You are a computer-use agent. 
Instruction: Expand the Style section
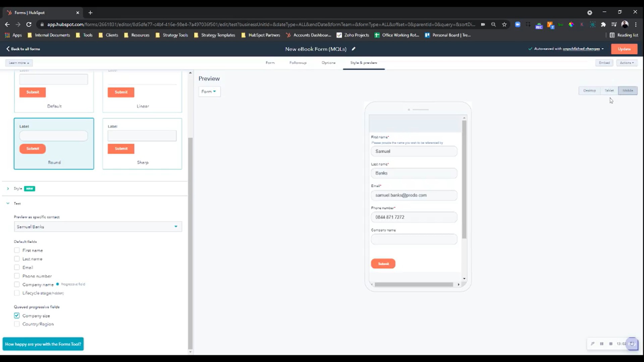[8, 189]
